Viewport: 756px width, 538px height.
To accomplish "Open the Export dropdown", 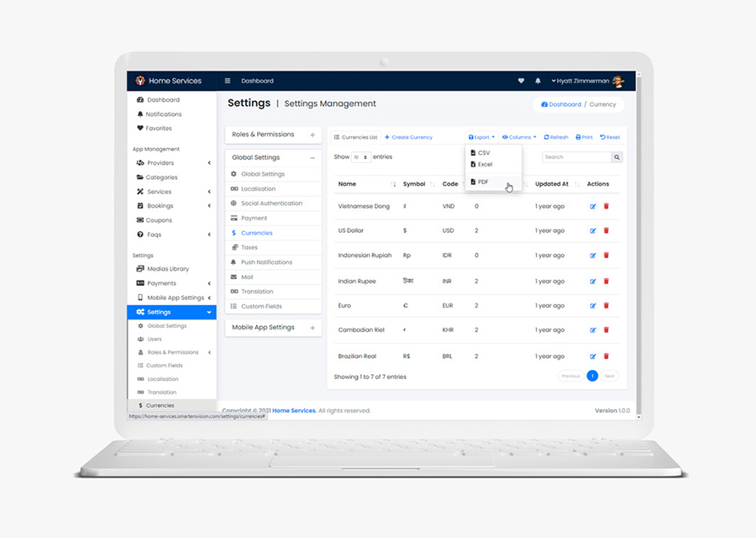I will (x=481, y=137).
